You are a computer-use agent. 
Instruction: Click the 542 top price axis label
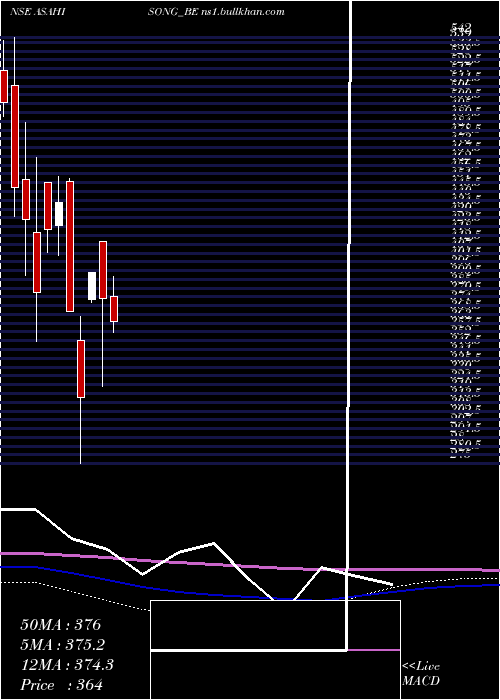tap(461, 28)
